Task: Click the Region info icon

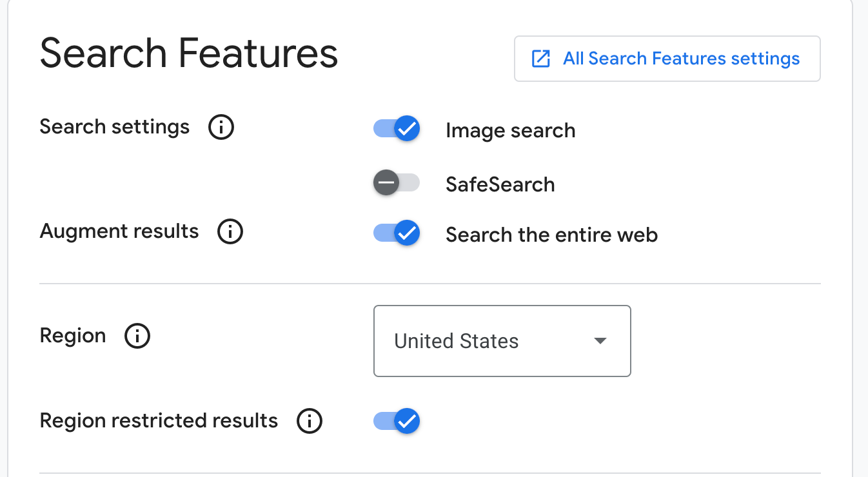Action: tap(137, 336)
